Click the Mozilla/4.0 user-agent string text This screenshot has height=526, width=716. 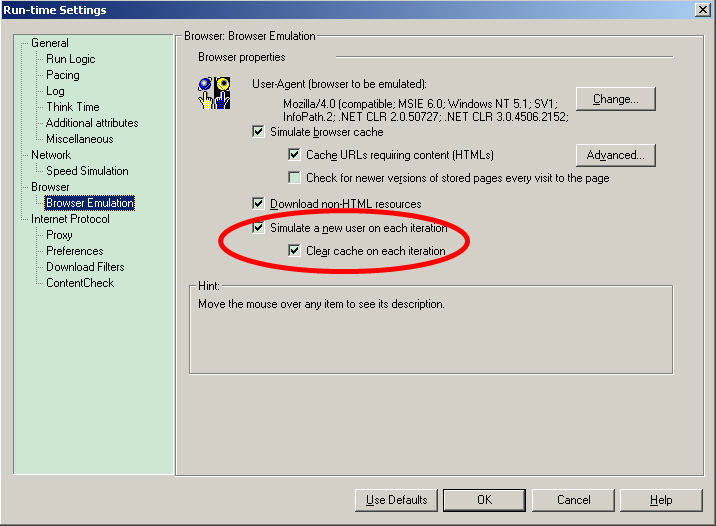426,110
